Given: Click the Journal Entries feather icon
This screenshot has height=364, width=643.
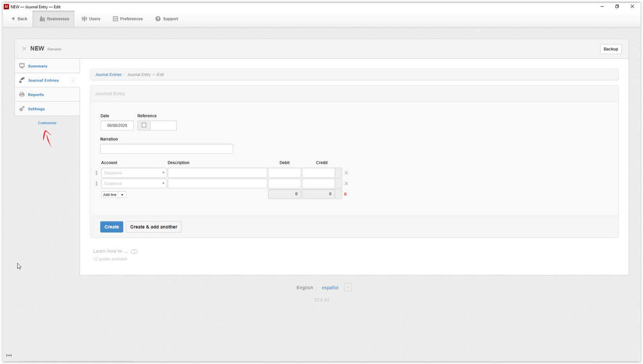Looking at the screenshot, I should (22, 80).
